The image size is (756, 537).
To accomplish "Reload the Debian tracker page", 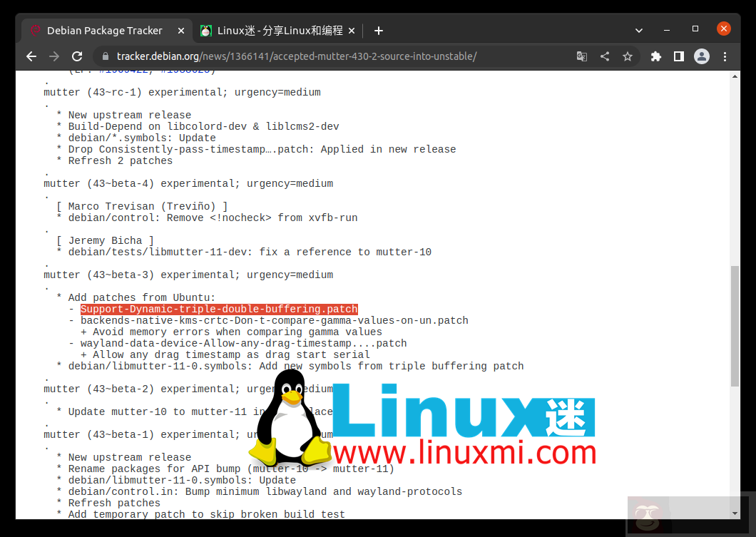I will tap(77, 56).
